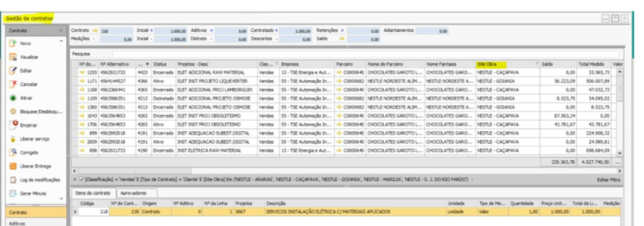Open document 1171 using its yellow link arrow
644x226 pixels.
tap(82, 81)
